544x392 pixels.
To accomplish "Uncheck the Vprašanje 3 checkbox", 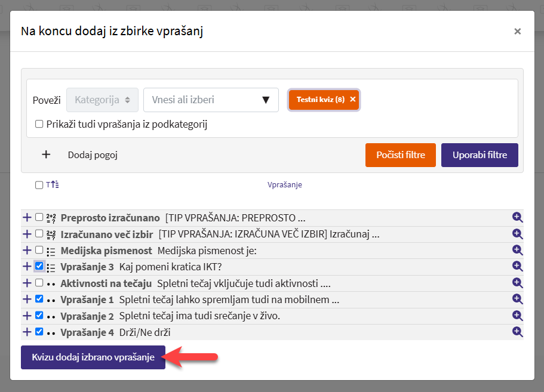I will coord(39,267).
